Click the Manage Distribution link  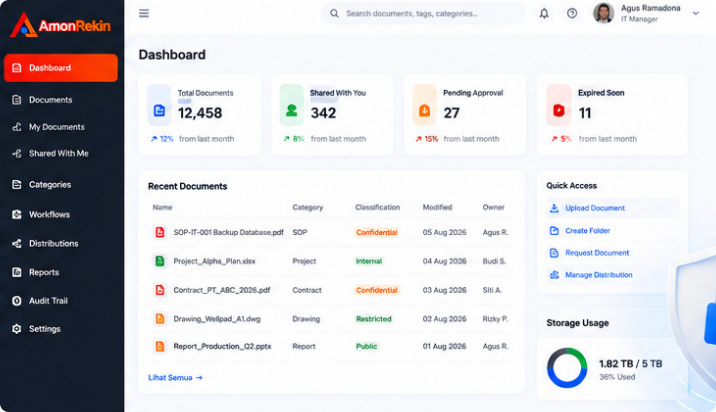coord(599,275)
